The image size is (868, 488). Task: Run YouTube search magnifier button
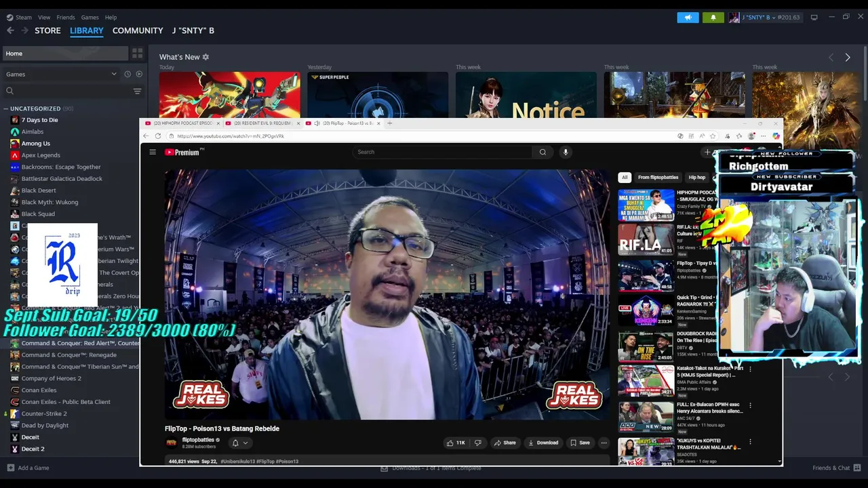pos(542,152)
